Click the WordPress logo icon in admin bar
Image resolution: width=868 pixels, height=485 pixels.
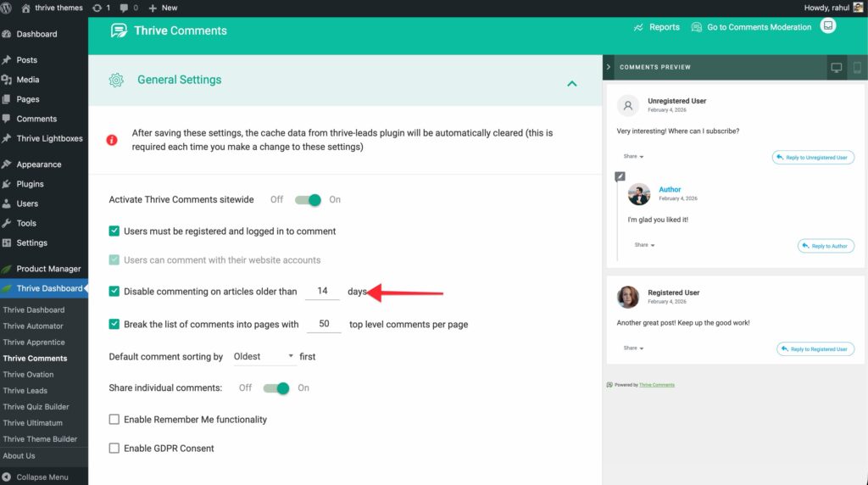click(x=7, y=8)
